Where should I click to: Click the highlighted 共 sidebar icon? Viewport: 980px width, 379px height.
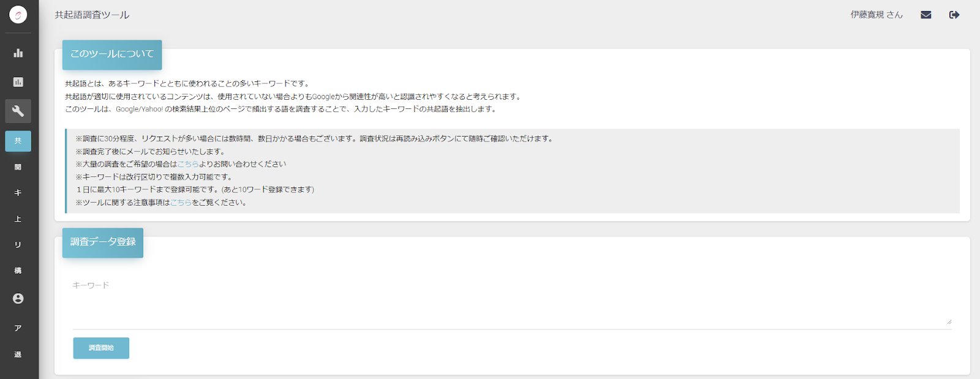pyautogui.click(x=18, y=141)
